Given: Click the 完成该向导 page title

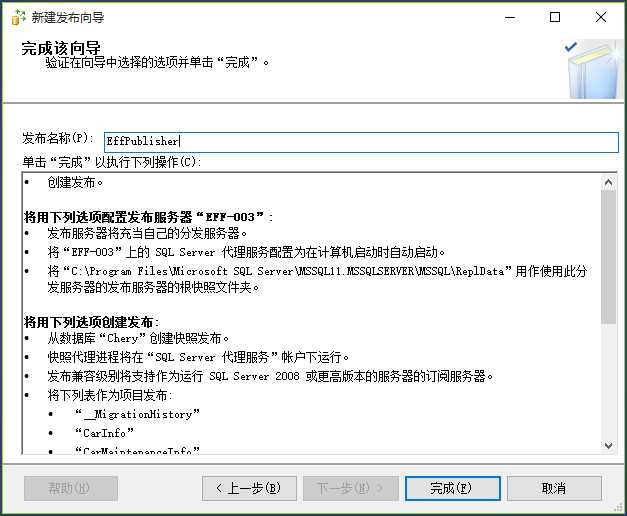Looking at the screenshot, I should (61, 48).
